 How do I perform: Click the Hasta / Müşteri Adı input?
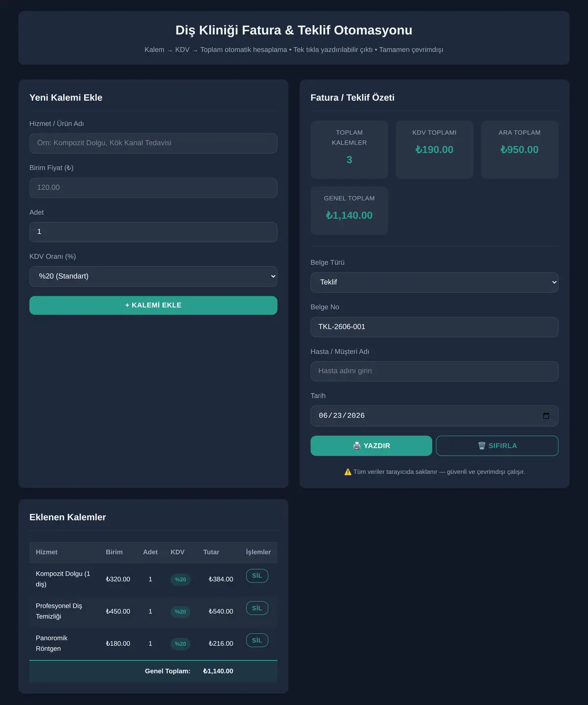click(434, 371)
